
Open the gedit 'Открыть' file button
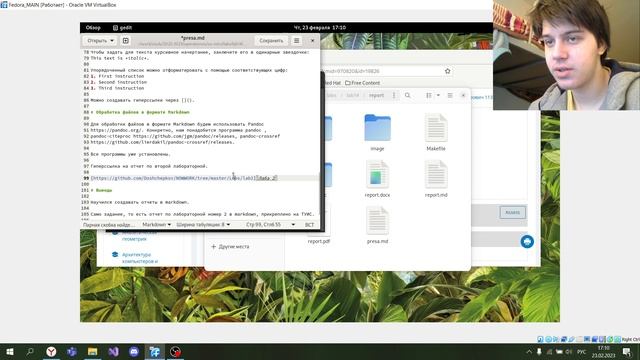tap(97, 41)
